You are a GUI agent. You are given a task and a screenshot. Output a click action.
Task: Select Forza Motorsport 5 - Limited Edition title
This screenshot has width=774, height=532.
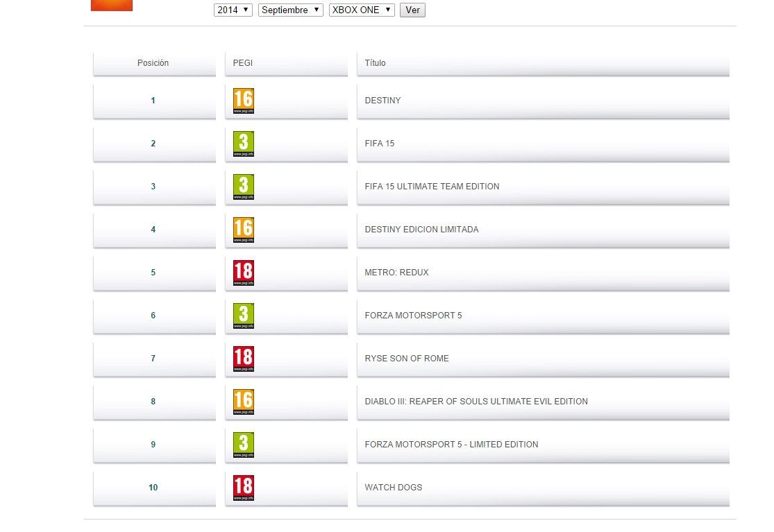pyautogui.click(x=451, y=445)
